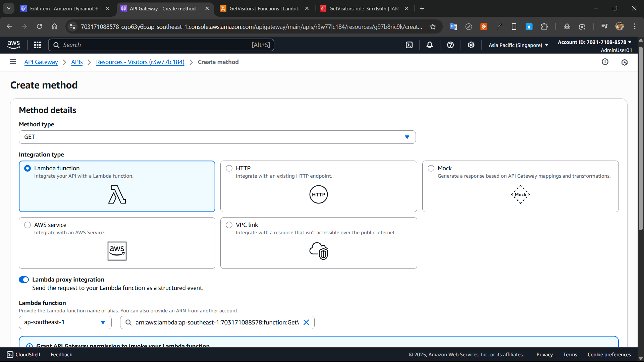The width and height of the screenshot is (644, 362).
Task: Open the browser profile avatar
Action: coord(620,26)
